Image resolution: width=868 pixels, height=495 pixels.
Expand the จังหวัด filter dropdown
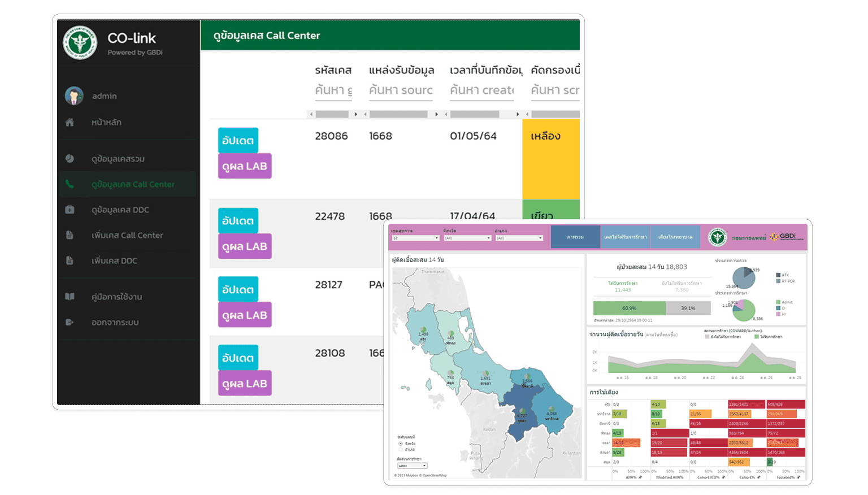click(x=467, y=238)
